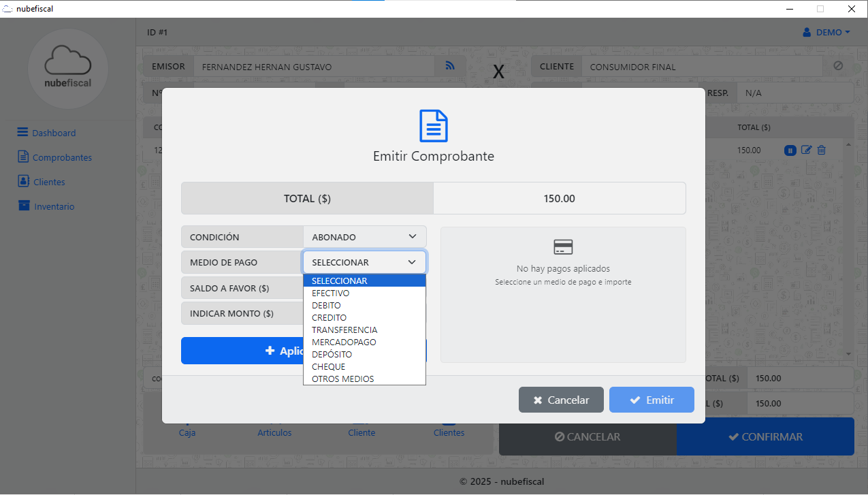Click the nubefiscal cloud logo
Image resolution: width=868 pixels, height=495 pixels.
(67, 68)
